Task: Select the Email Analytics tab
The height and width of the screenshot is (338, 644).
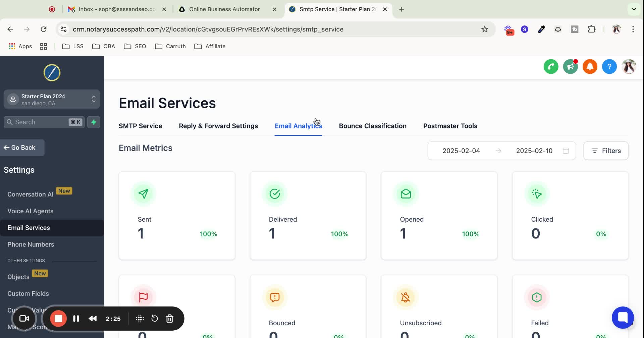Action: [x=298, y=126]
